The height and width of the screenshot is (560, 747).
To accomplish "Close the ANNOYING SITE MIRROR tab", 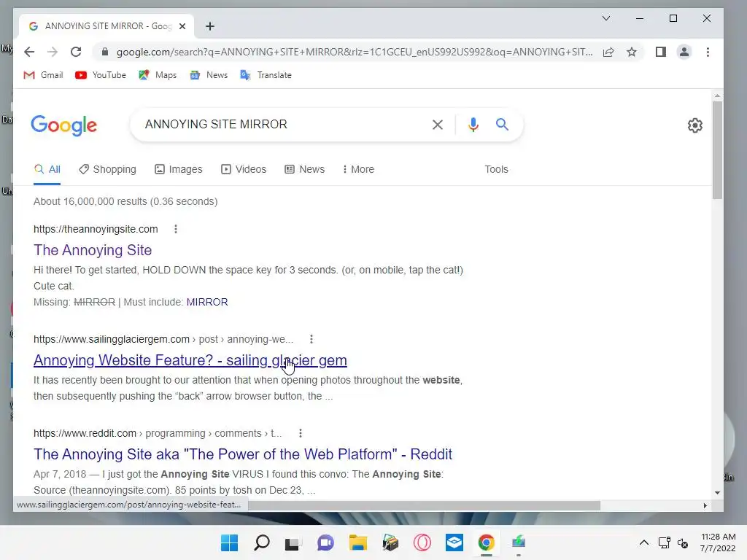I will coord(182,26).
